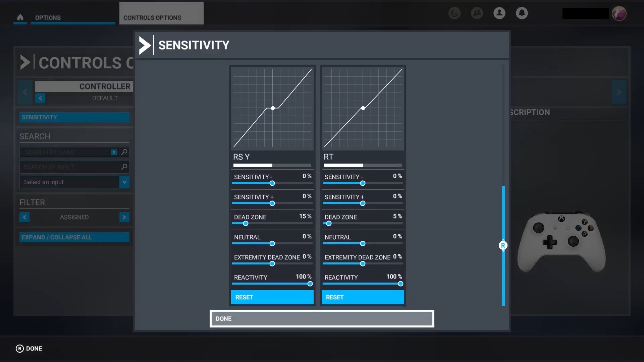The image size is (644, 362).
Task: Click right arrow to change filter category
Action: point(124,217)
